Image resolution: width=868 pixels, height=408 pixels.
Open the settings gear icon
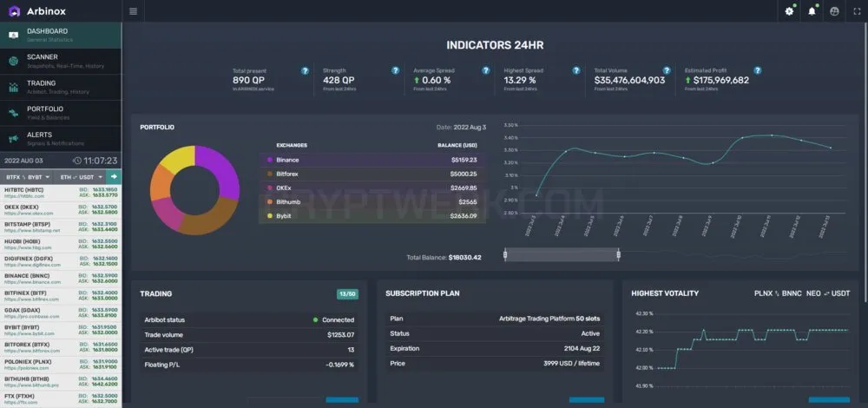[x=789, y=11]
